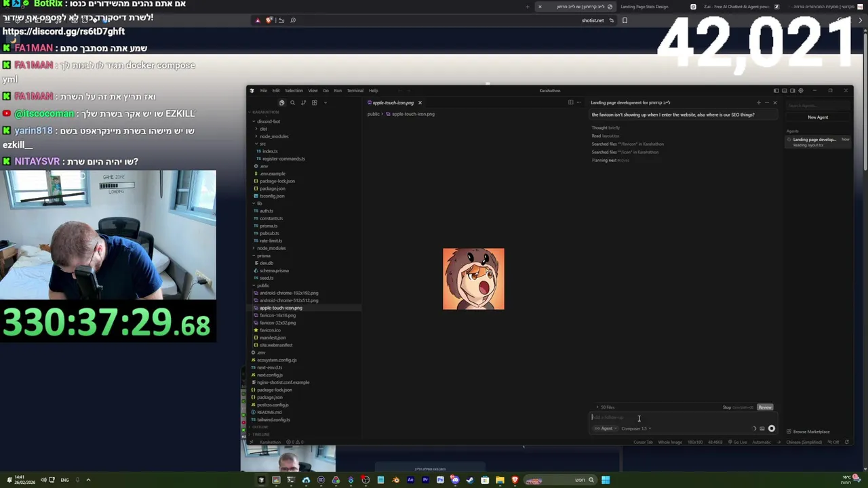Collapse the lib folder
868x488 pixels.
(x=259, y=203)
